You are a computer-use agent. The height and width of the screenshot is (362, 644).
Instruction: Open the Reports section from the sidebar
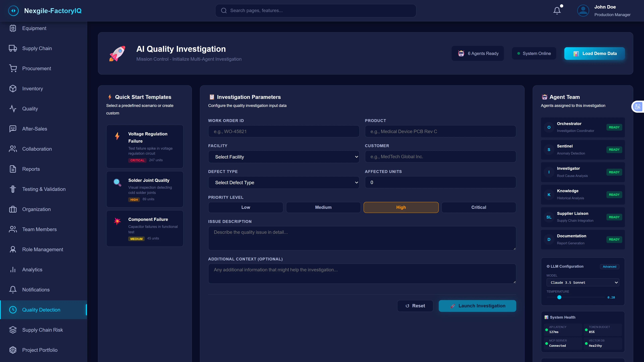13,169
